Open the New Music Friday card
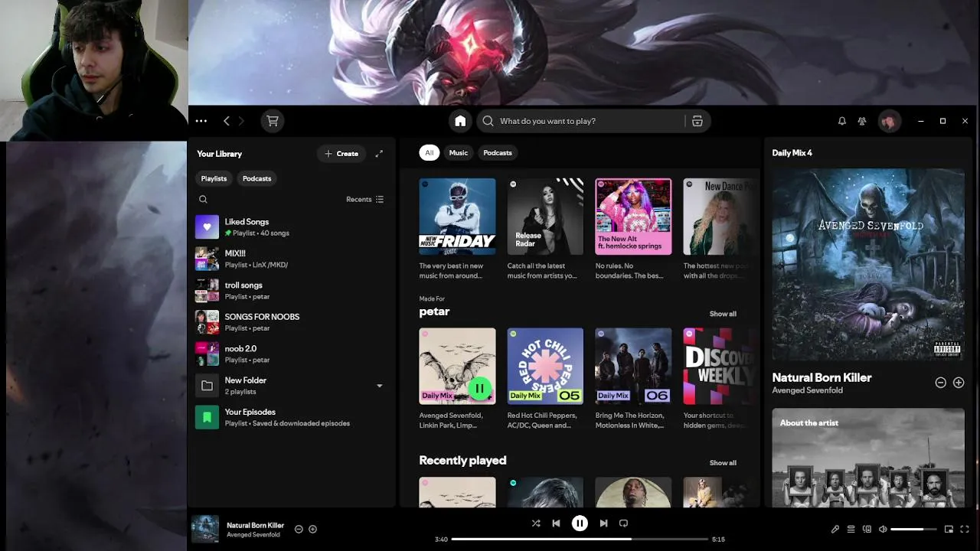The image size is (980, 551). (457, 230)
